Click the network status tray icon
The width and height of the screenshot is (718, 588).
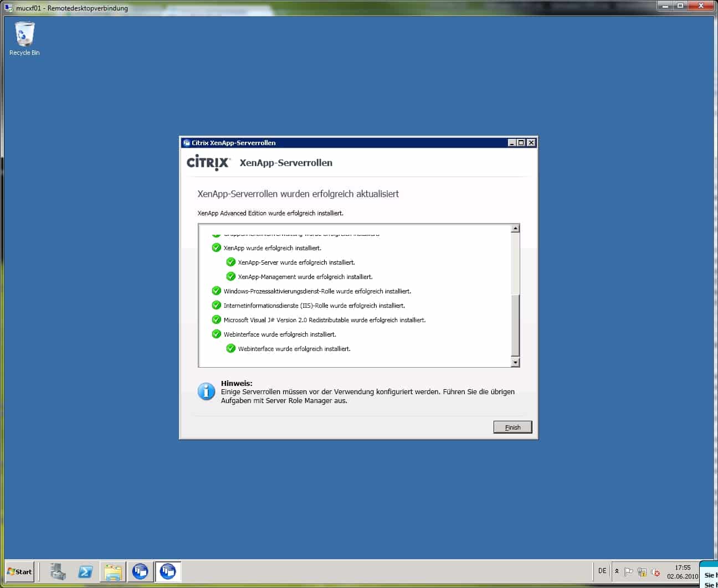pyautogui.click(x=642, y=572)
